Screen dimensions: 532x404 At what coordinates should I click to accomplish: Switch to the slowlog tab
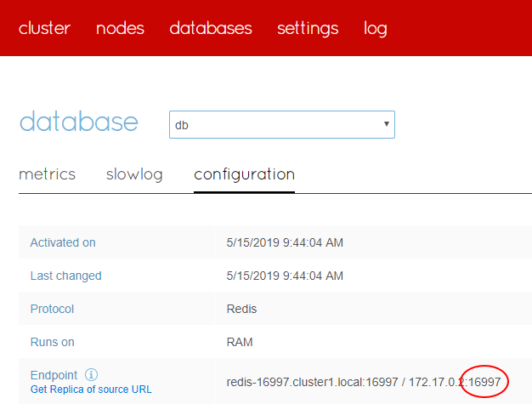134,174
